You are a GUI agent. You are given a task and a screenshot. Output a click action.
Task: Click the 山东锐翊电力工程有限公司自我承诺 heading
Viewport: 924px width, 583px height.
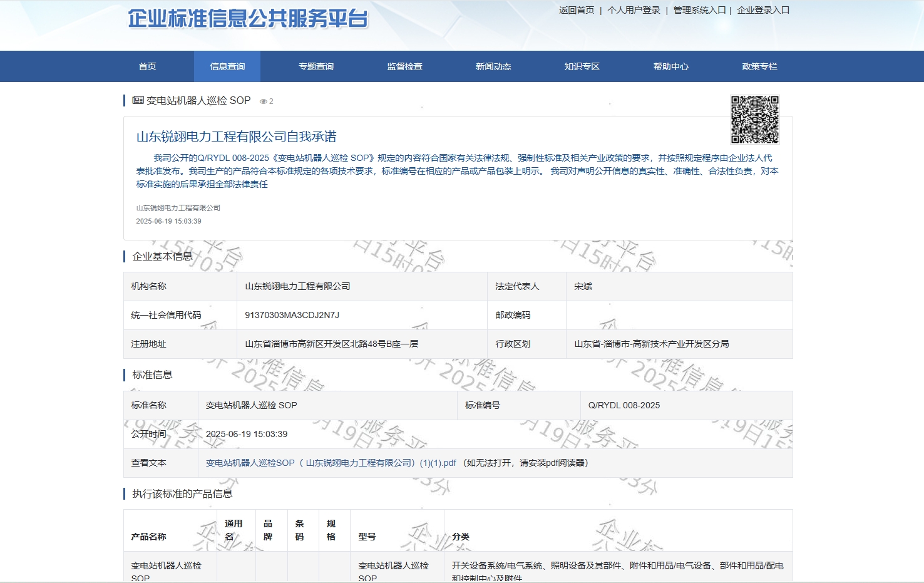click(x=237, y=137)
